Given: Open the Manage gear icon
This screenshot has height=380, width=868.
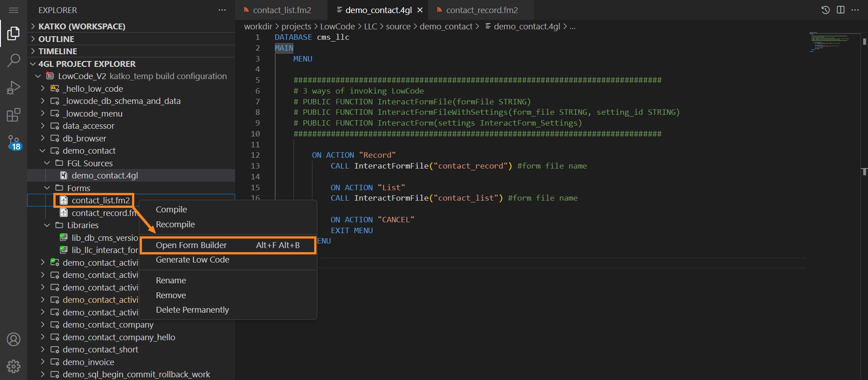Looking at the screenshot, I should point(14,366).
